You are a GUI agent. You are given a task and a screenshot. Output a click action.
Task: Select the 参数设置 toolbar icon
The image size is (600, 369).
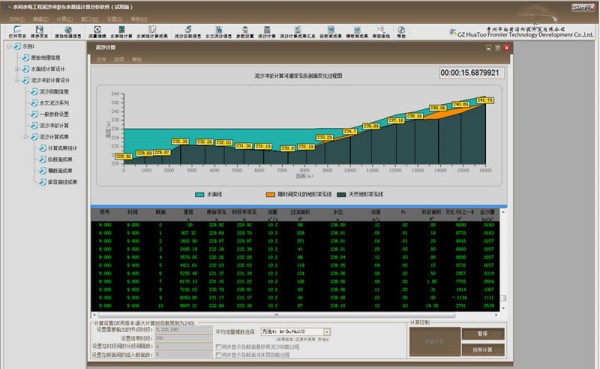tap(245, 32)
